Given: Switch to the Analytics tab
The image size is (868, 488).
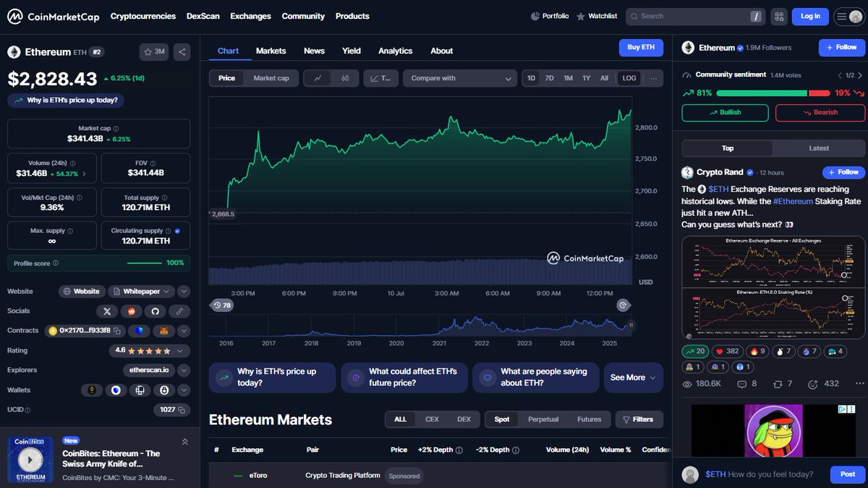Looking at the screenshot, I should click(x=395, y=51).
